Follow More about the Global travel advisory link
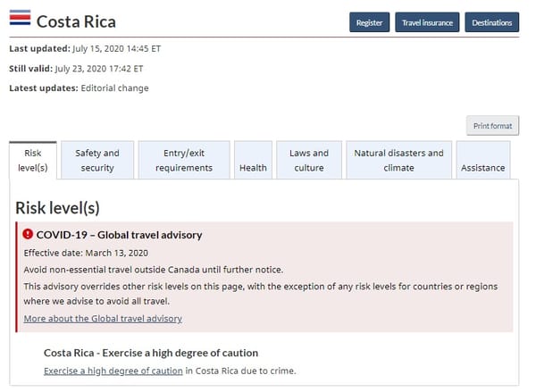 [103, 319]
